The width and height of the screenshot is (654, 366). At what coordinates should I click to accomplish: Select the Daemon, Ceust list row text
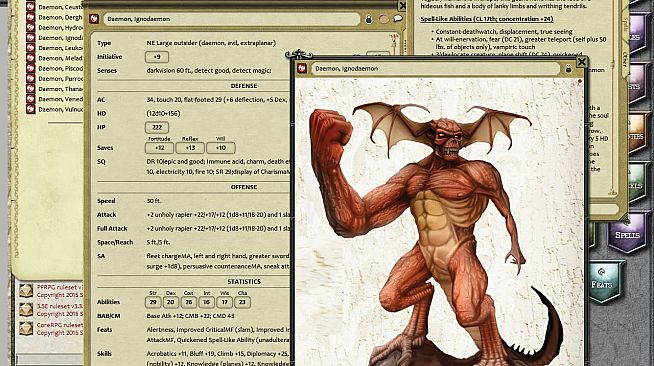(60, 7)
